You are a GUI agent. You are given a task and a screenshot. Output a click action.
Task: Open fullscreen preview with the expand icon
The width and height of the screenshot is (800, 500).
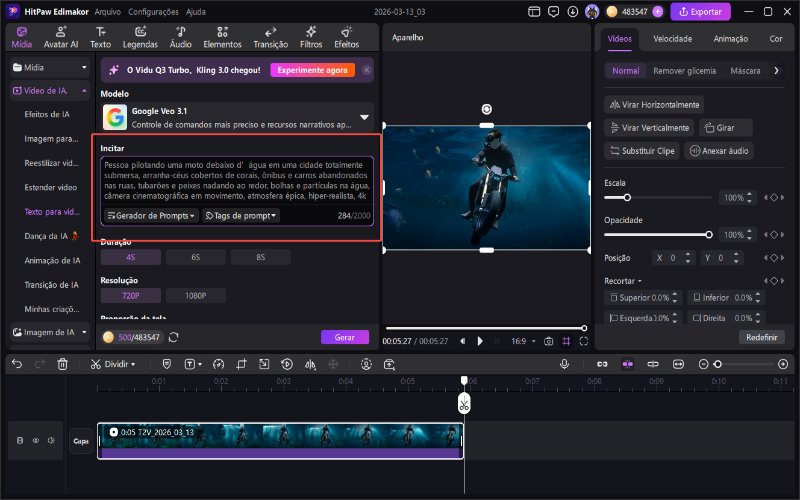[585, 341]
